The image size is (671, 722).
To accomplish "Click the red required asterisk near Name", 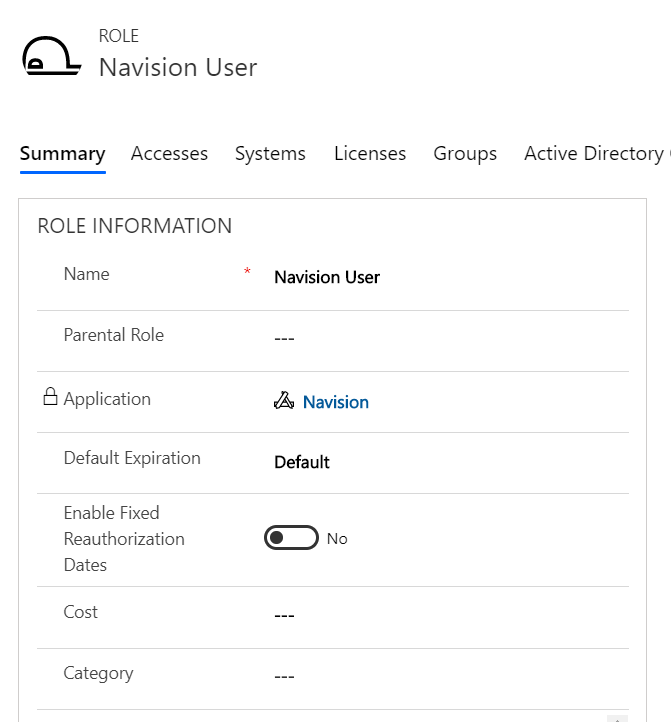I will (x=247, y=272).
